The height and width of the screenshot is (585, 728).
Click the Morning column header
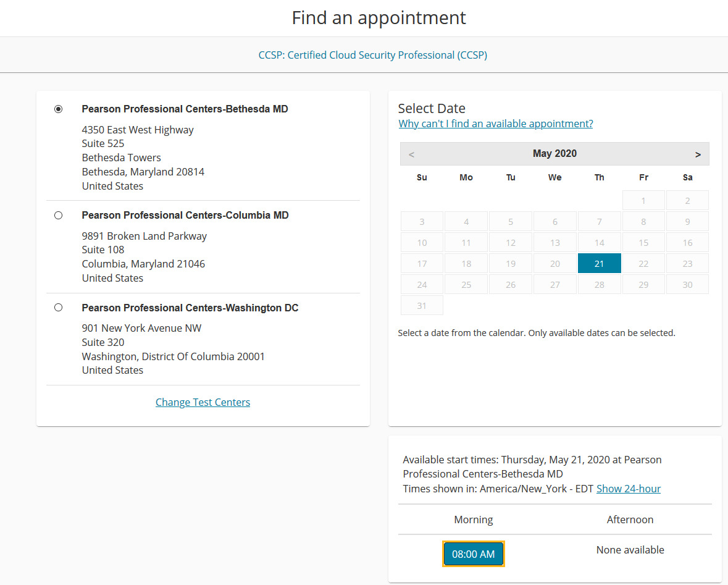click(474, 520)
